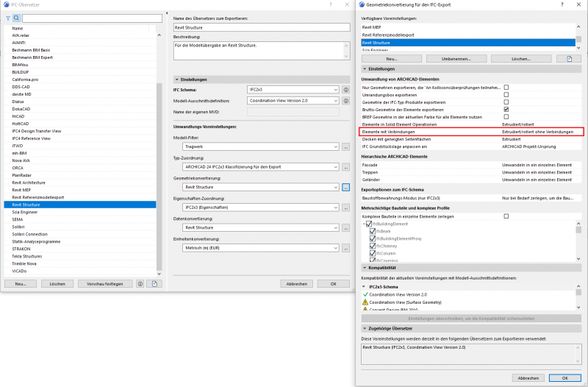Screen dimensions: 588x387
Task: Open the ellipsis button next to Geometriekonvertierung
Action: (x=345, y=188)
